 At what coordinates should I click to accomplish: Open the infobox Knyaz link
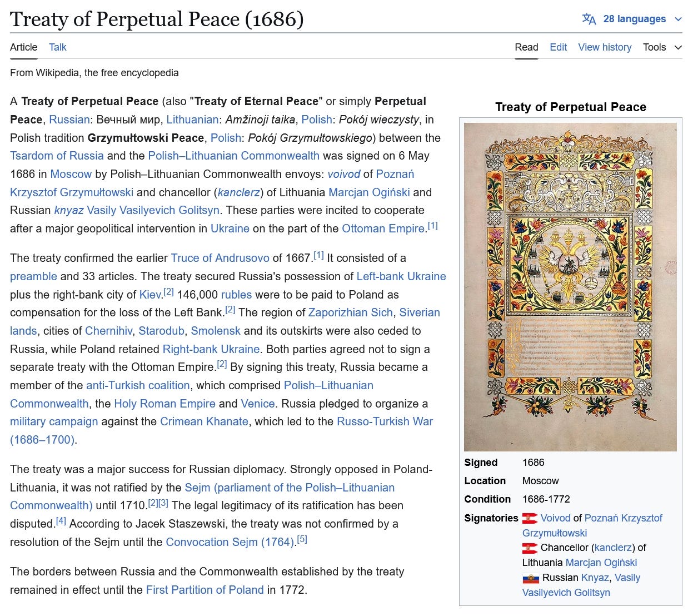(596, 578)
